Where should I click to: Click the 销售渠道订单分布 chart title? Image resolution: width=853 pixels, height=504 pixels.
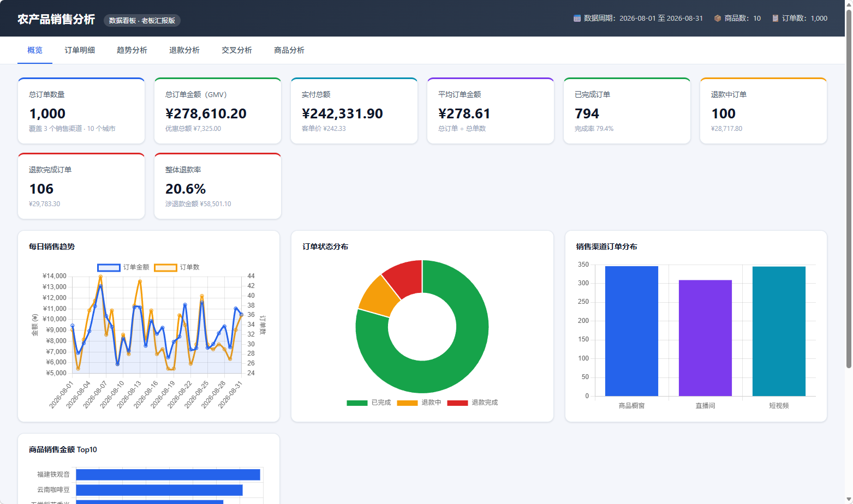tap(606, 247)
